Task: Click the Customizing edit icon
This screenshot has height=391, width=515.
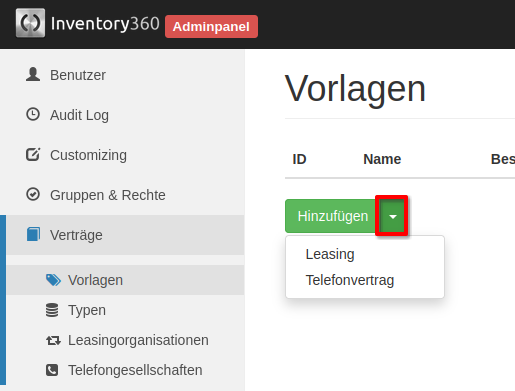Action: tap(33, 154)
